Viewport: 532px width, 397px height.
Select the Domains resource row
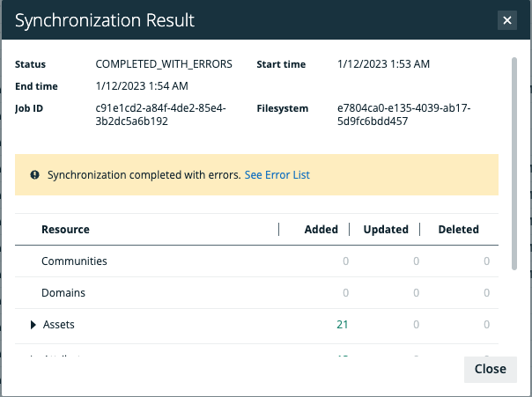pos(63,293)
